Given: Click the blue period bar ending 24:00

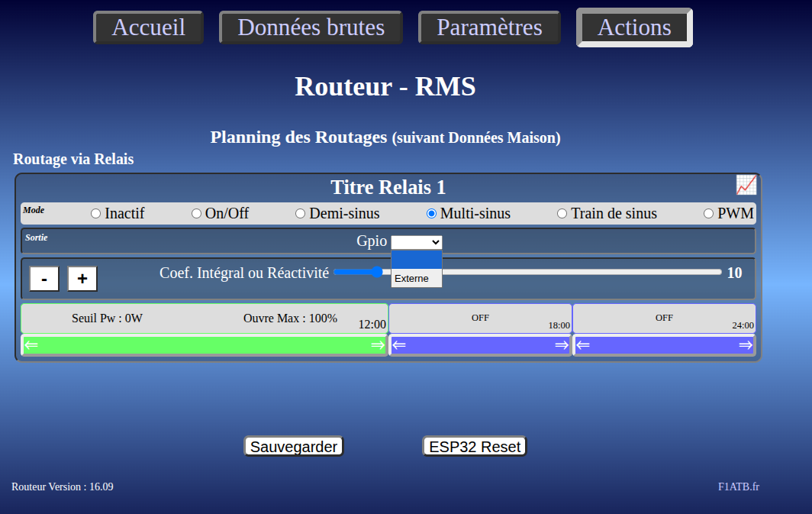Looking at the screenshot, I should (x=664, y=345).
